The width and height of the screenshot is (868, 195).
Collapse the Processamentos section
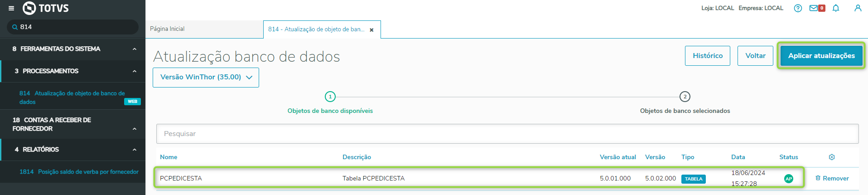click(x=135, y=71)
